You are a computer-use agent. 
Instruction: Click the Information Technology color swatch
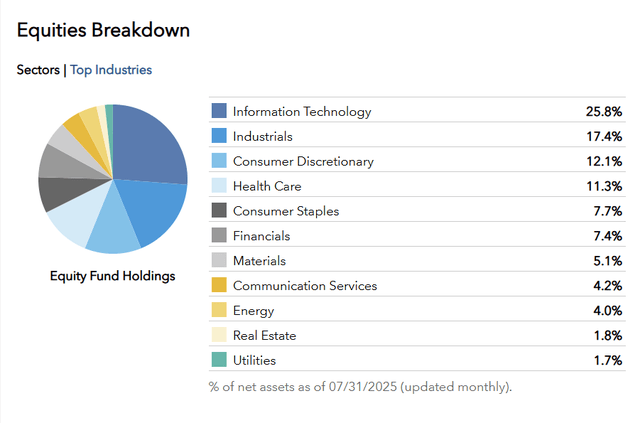[219, 111]
